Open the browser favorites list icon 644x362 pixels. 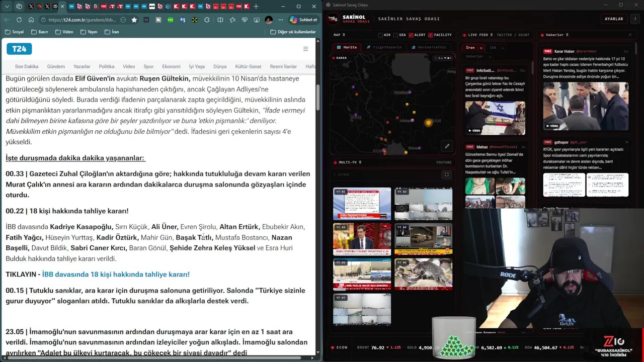point(232,20)
